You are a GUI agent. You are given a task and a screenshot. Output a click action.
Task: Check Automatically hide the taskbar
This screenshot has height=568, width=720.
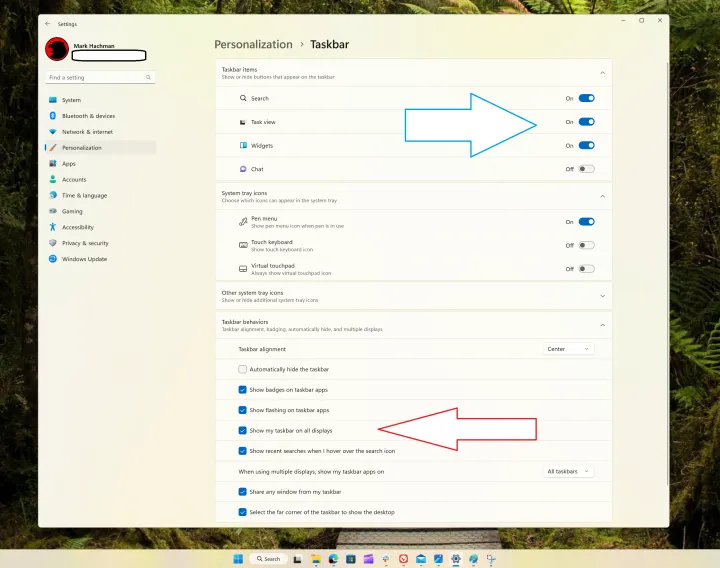pyautogui.click(x=242, y=369)
